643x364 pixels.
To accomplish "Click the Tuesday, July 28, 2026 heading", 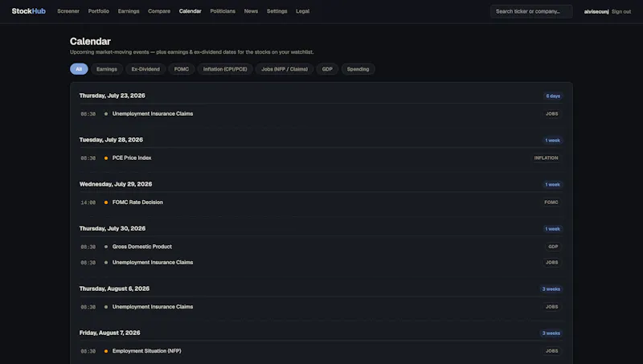I will point(111,140).
